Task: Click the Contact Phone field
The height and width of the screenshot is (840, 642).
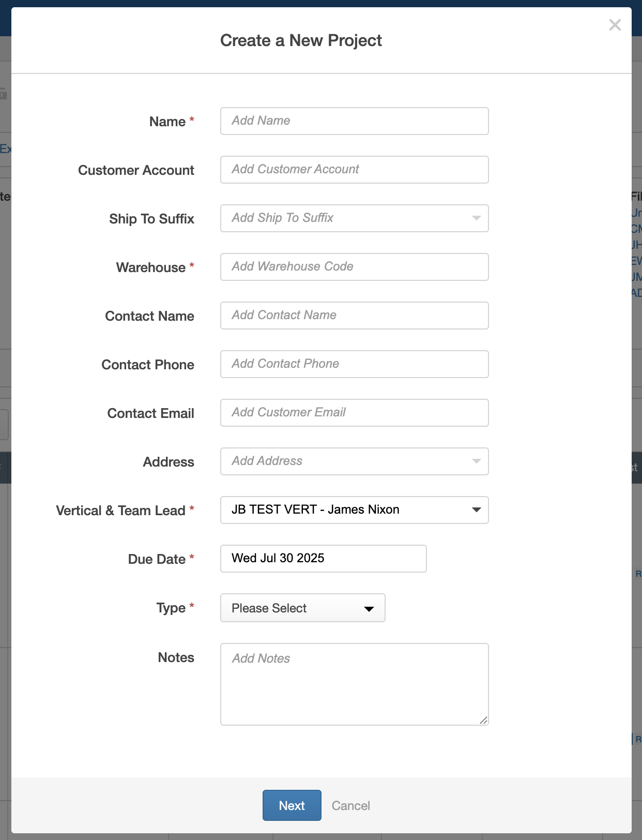Action: click(x=354, y=364)
